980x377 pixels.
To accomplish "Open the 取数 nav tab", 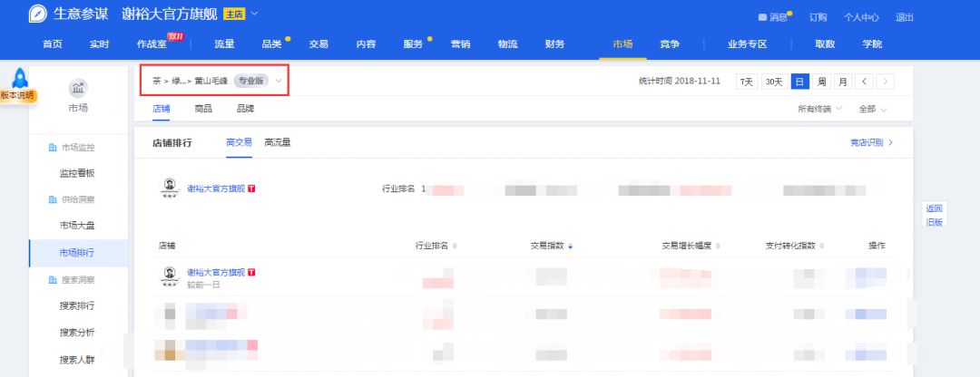I will pyautogui.click(x=825, y=44).
